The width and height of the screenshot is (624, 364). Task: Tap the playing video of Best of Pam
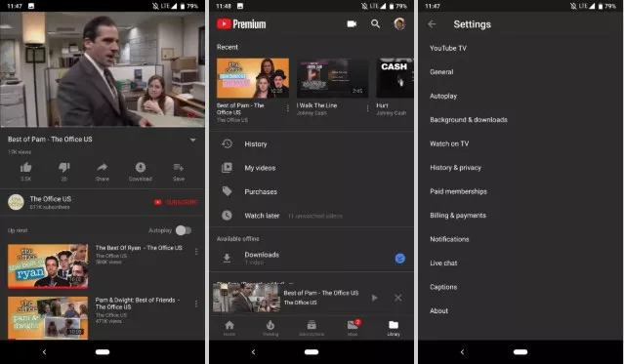pos(103,69)
